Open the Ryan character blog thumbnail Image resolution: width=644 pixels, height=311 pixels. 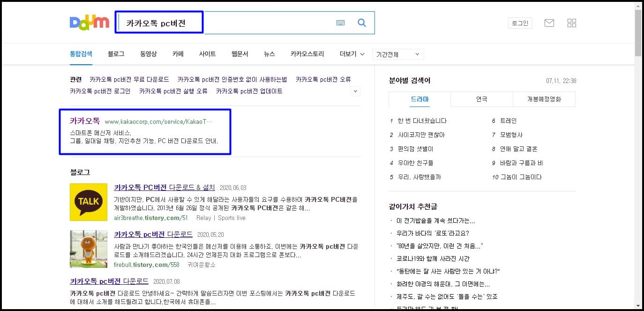pos(89,249)
